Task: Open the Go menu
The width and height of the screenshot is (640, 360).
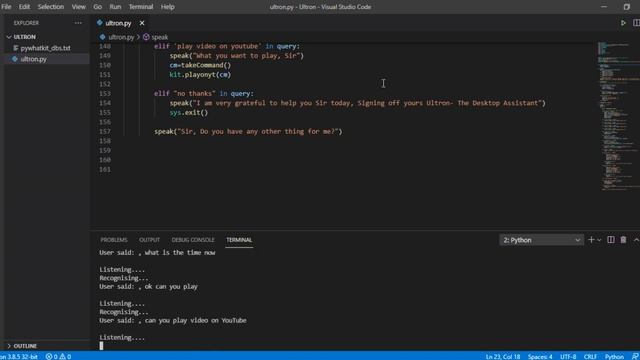Action: [x=97, y=7]
